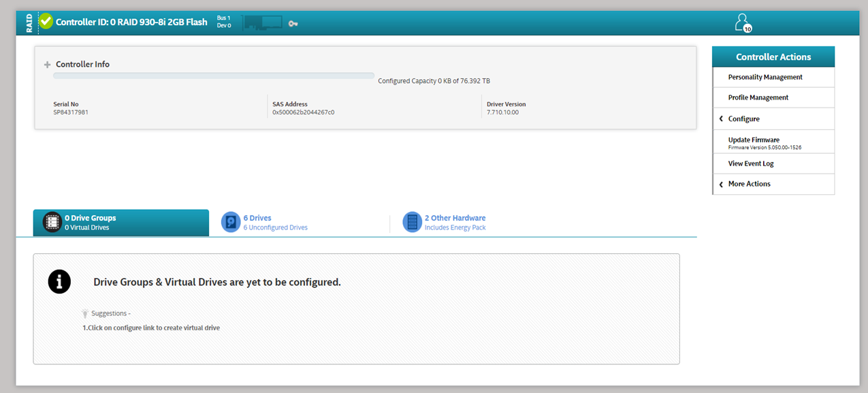Click the Drive Groups chip icon
The image size is (868, 393).
click(52, 222)
